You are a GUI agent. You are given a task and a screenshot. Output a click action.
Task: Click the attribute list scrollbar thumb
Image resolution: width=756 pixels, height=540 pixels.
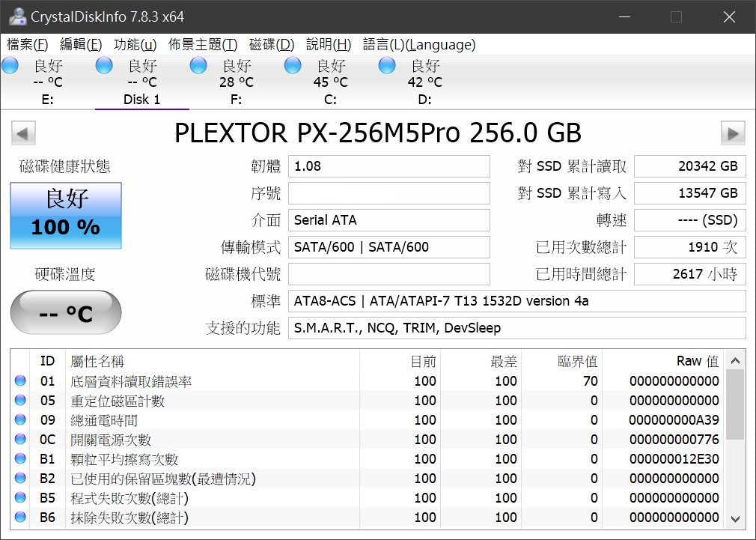point(735,405)
